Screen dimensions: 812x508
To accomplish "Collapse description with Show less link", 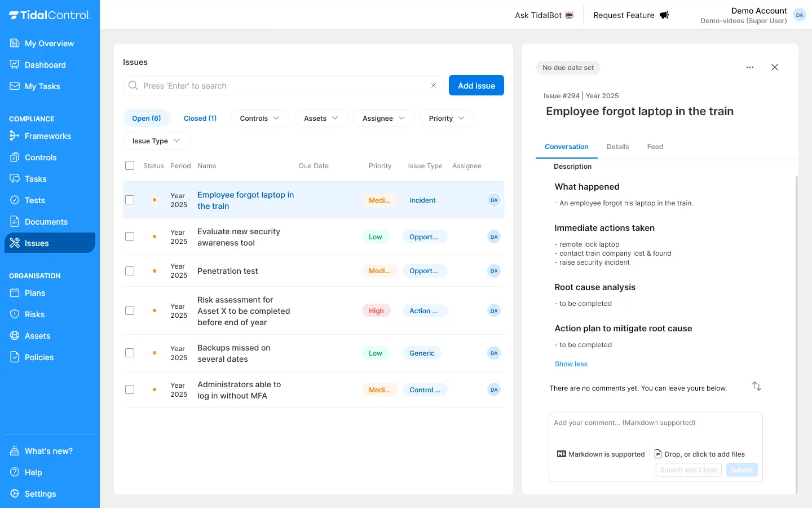I will click(571, 364).
